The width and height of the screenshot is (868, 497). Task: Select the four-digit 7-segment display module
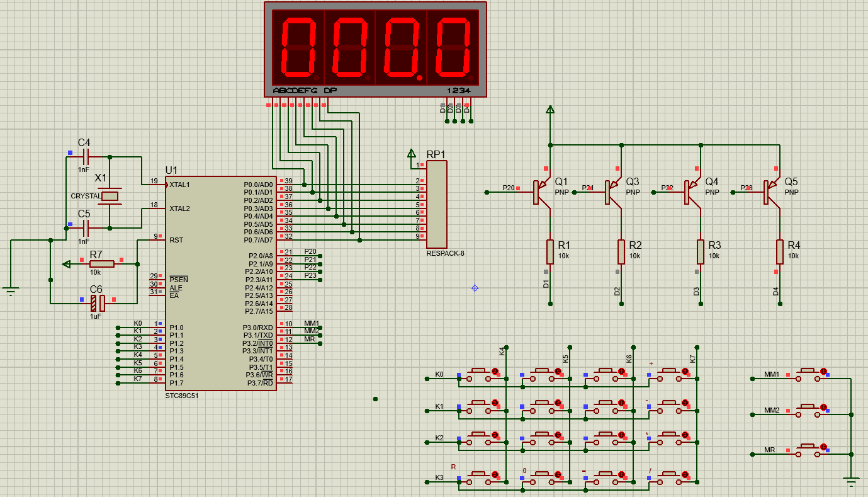(x=375, y=49)
